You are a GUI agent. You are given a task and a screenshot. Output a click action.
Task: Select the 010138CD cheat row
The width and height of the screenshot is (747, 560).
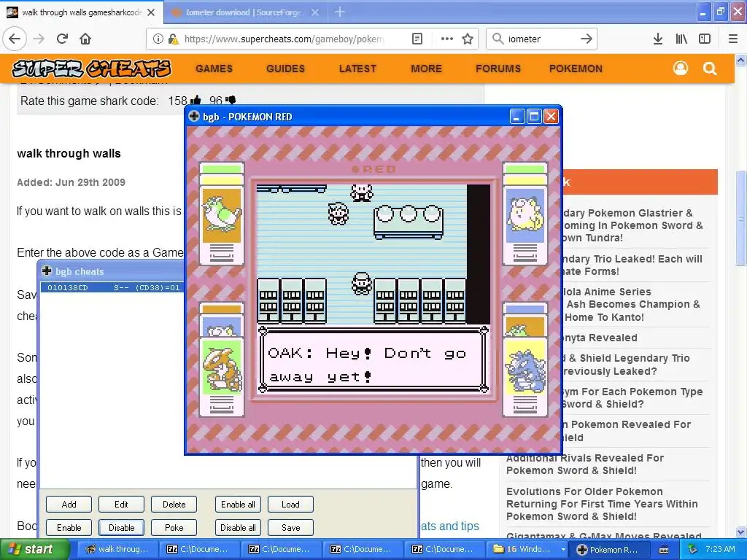[x=112, y=287]
